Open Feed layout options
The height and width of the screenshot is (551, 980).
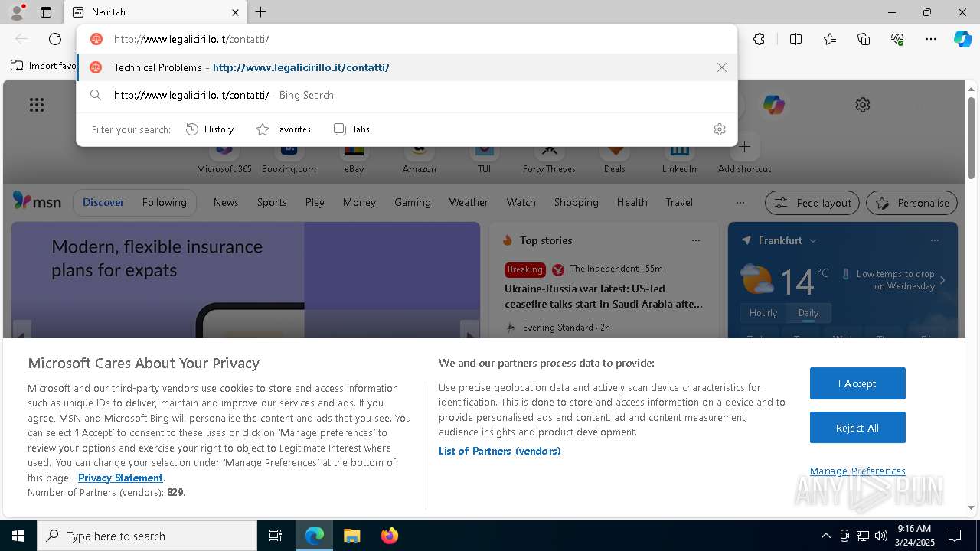[812, 203]
